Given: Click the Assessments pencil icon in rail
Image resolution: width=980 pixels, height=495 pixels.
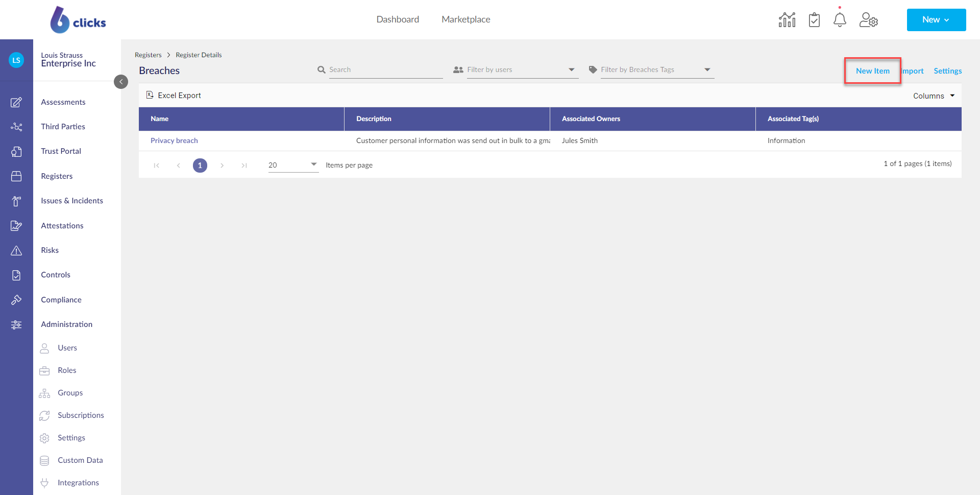Looking at the screenshot, I should click(16, 102).
